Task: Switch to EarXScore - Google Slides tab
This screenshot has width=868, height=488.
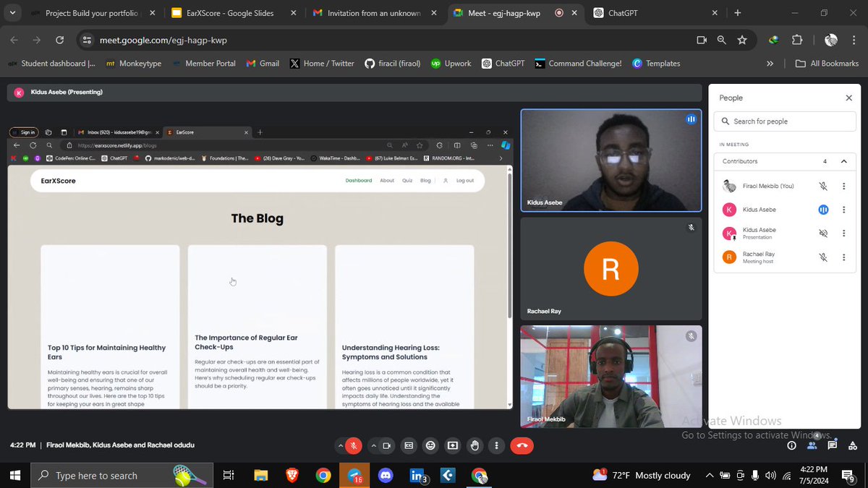Action: pos(234,13)
